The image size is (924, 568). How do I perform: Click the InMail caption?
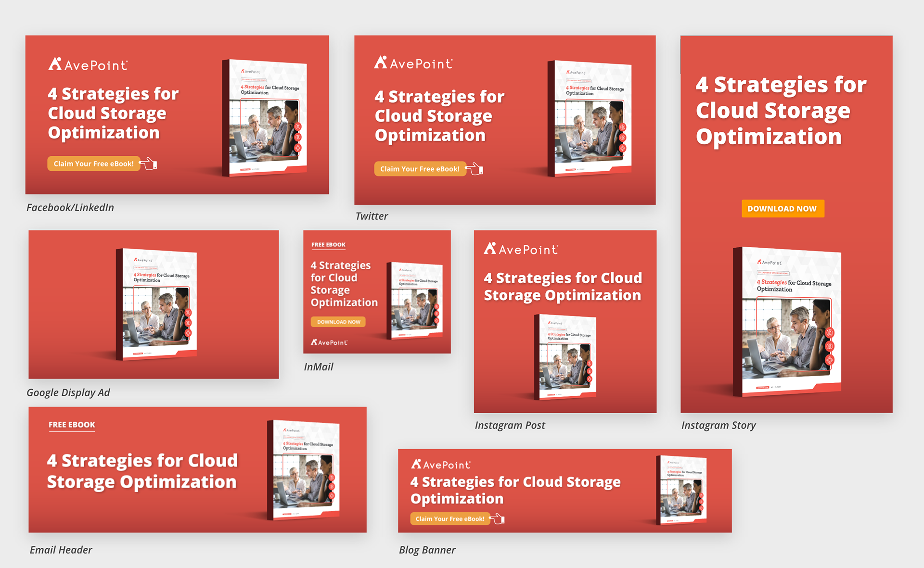(319, 367)
